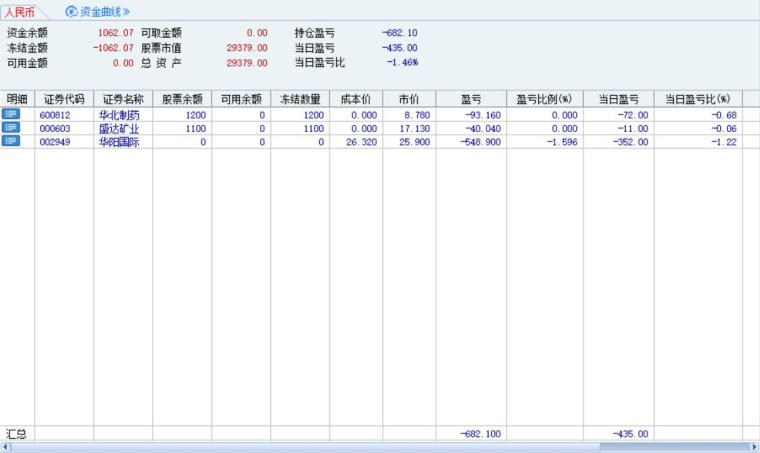
Task: Click the 股票余额 column header
Action: [x=182, y=99]
